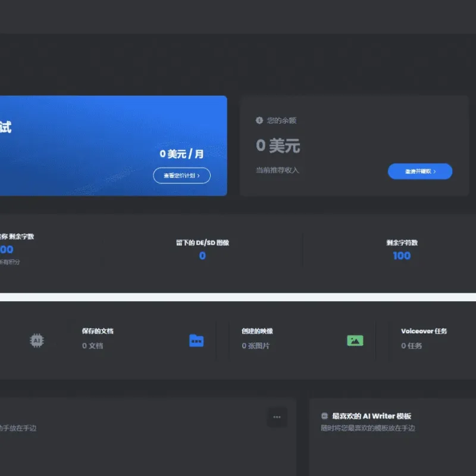Click the 0 文档 count

pyautogui.click(x=93, y=346)
